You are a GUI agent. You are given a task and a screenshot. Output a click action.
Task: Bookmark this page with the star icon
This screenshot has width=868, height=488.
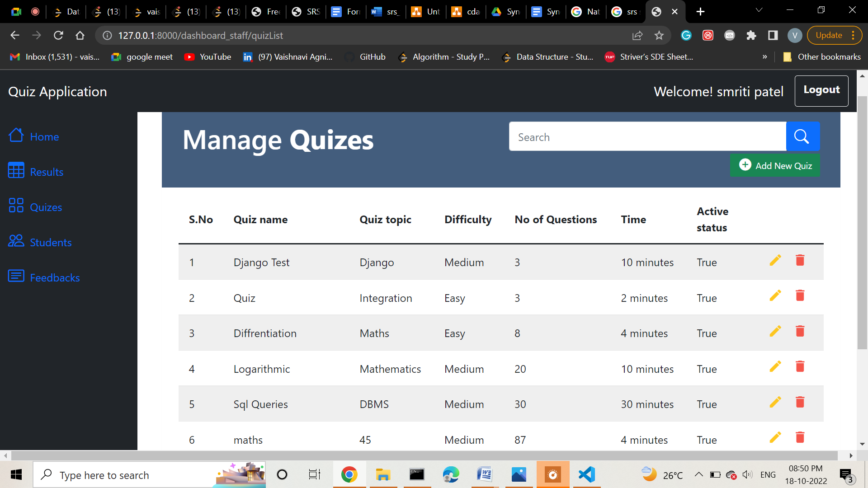point(659,35)
